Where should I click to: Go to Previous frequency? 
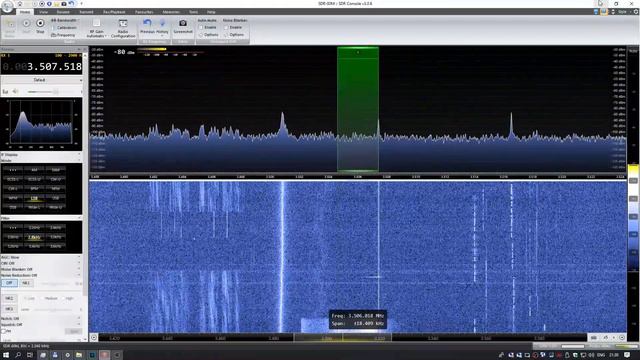point(147,26)
